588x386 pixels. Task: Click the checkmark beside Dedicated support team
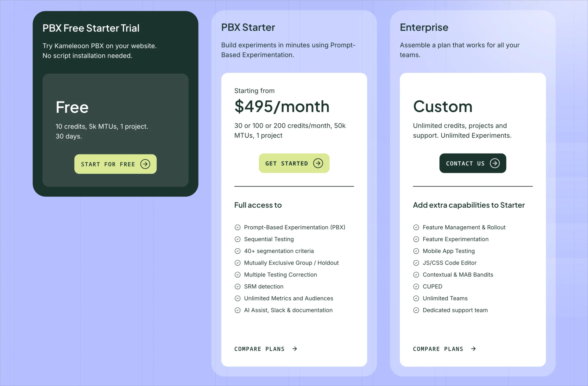[x=416, y=310]
